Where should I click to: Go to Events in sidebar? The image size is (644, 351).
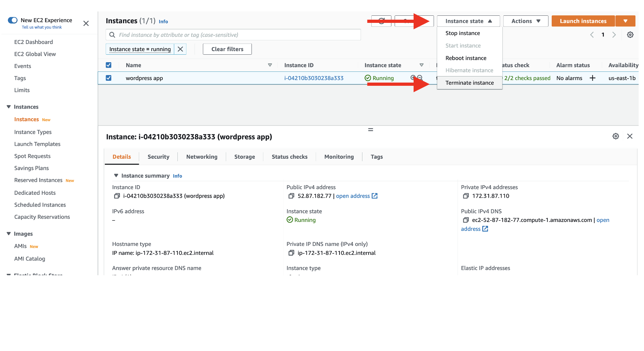23,66
